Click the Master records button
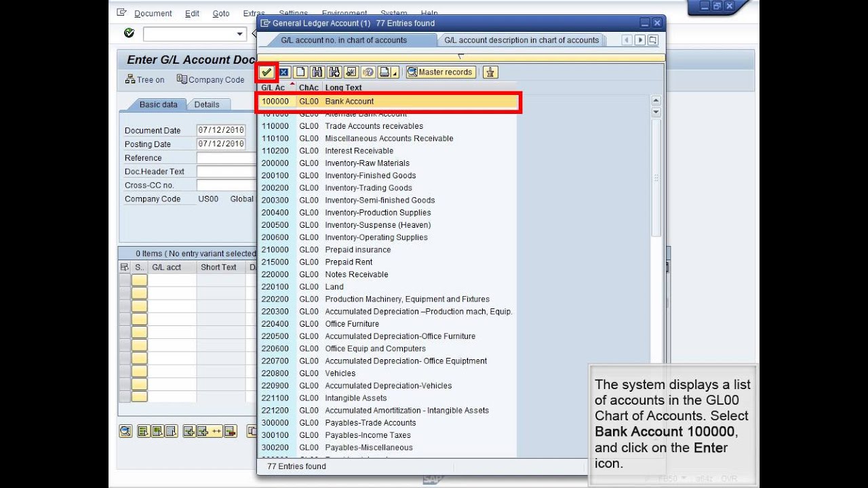 441,73
